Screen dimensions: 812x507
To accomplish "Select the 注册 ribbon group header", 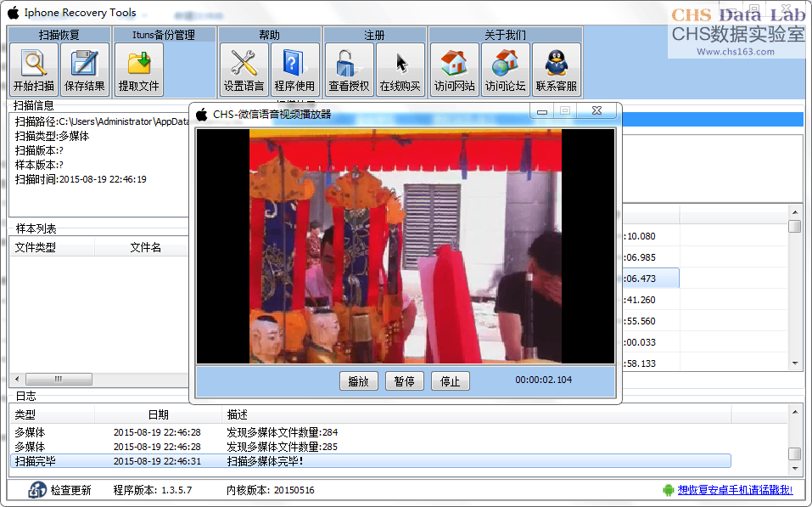I will coord(374,35).
